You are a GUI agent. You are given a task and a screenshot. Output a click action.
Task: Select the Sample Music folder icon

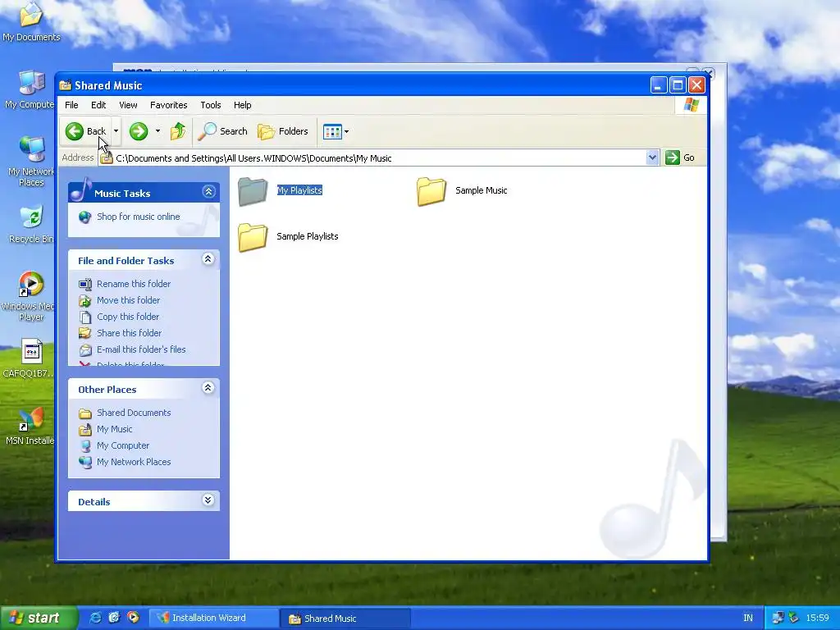point(431,190)
